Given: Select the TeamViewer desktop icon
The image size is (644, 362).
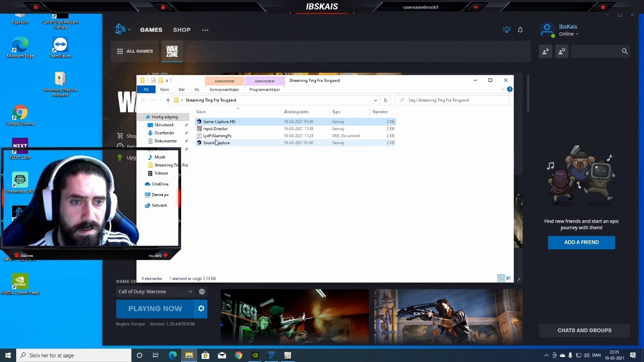Looking at the screenshot, I should tap(60, 47).
